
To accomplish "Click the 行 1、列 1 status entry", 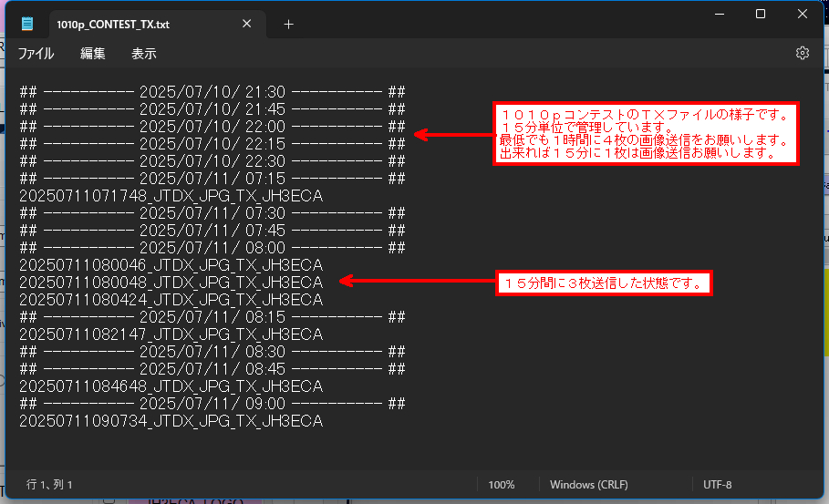I will click(49, 485).
